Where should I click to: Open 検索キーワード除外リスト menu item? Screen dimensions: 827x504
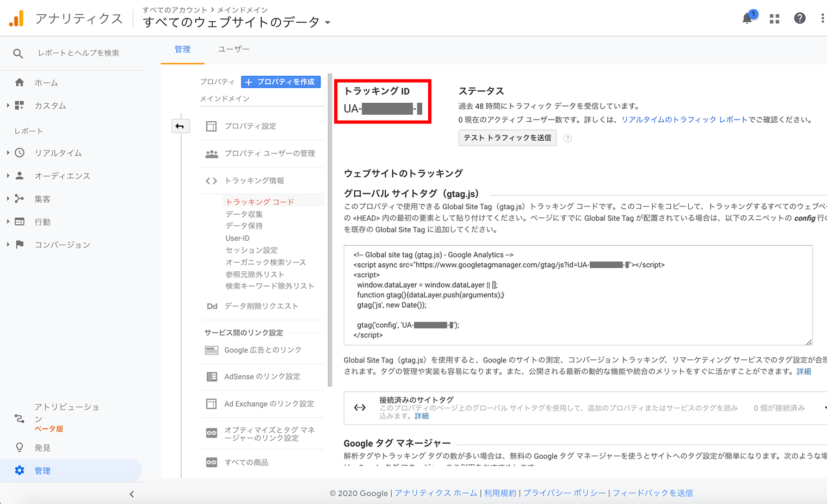pos(270,286)
